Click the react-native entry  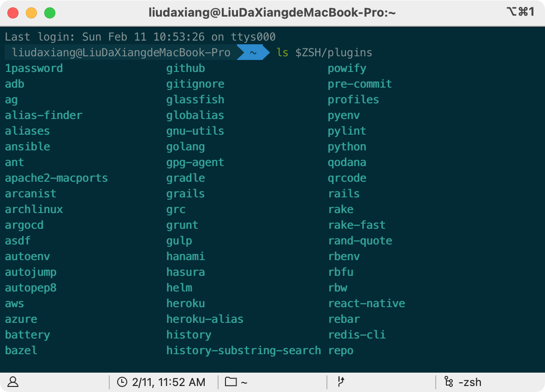click(367, 303)
